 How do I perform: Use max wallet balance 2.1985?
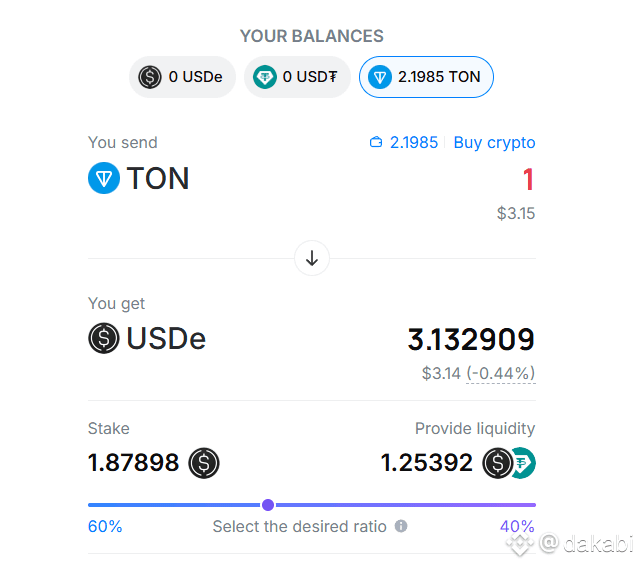click(x=414, y=142)
